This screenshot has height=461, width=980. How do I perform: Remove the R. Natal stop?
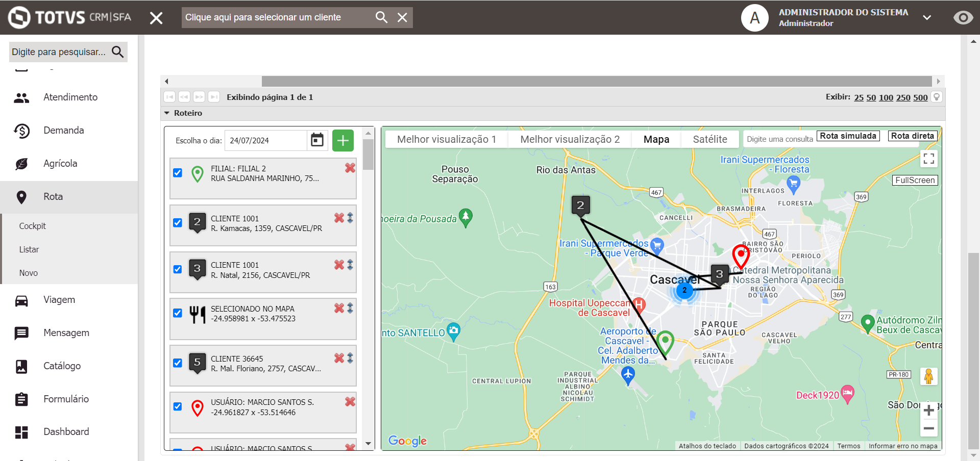[339, 265]
